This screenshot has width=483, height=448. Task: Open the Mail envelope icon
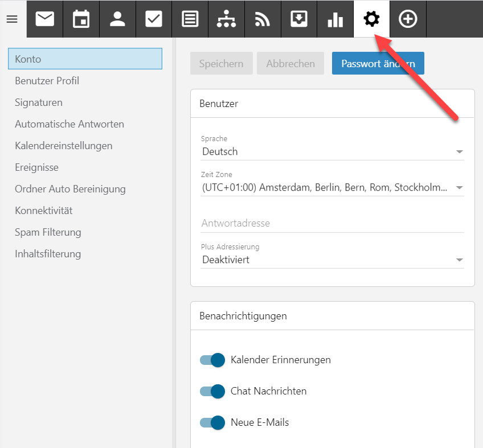[45, 19]
